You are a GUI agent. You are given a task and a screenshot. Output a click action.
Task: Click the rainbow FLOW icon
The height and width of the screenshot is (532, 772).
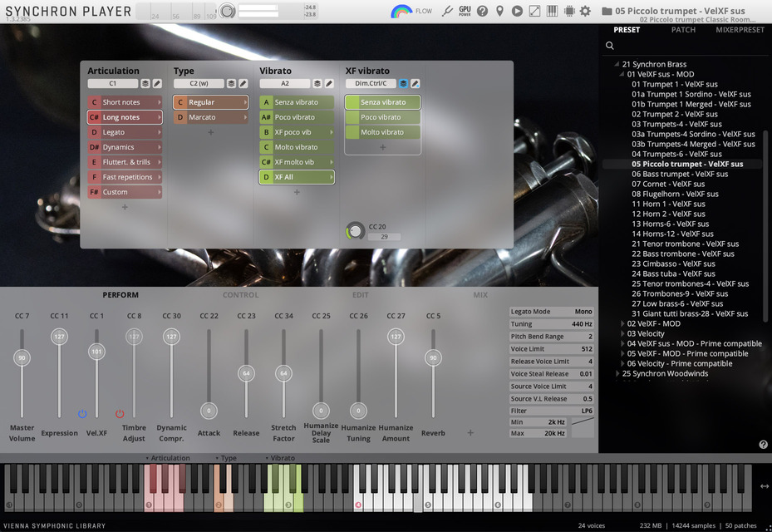401,11
